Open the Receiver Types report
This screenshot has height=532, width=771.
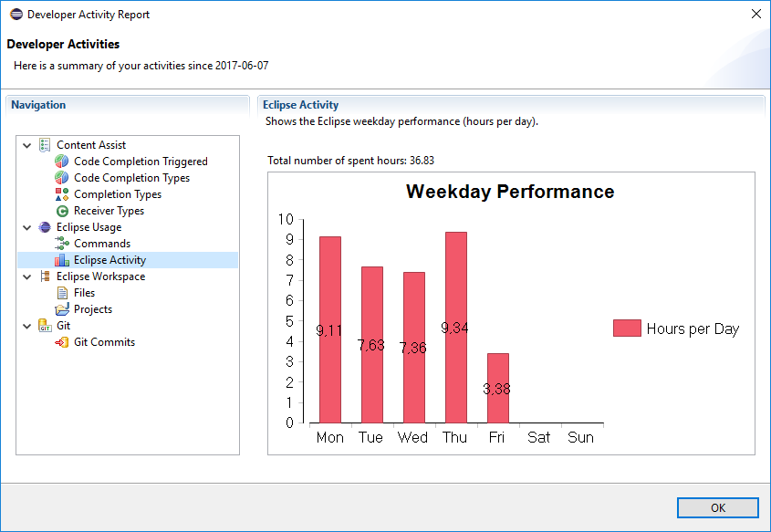pos(109,211)
